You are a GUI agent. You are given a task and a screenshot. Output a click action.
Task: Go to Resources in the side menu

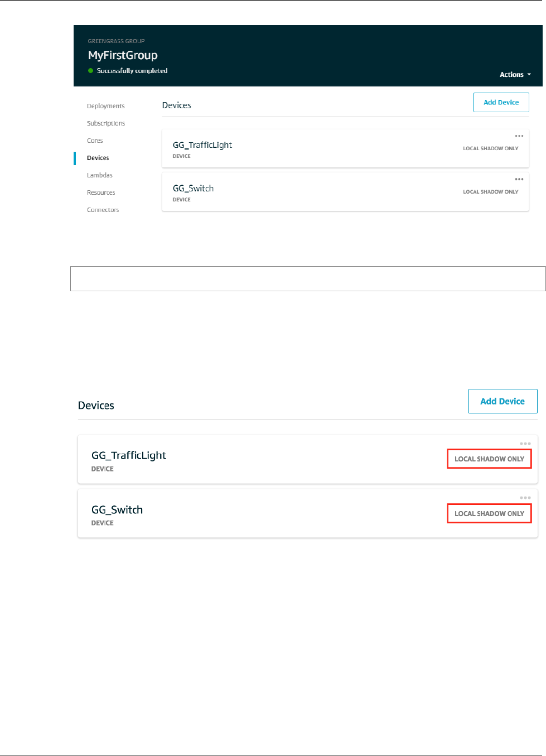pos(101,192)
